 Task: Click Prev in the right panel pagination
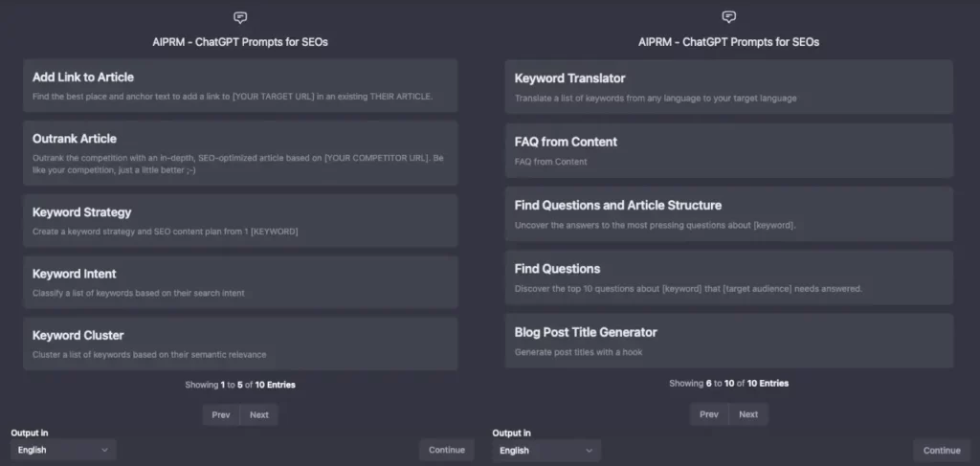tap(709, 414)
